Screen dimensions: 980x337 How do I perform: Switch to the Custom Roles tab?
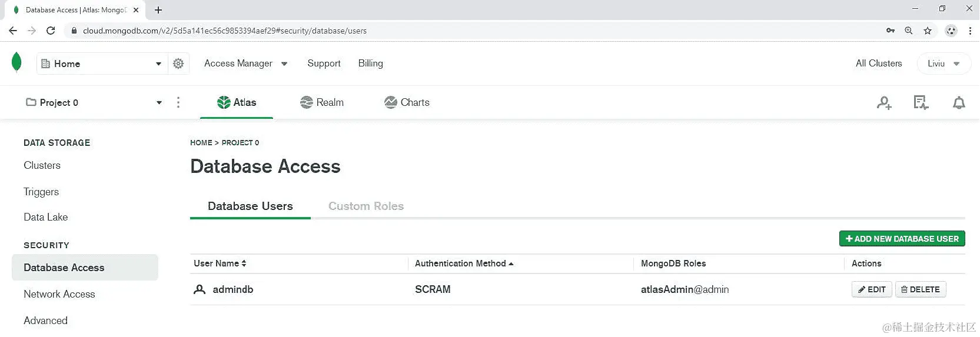click(x=366, y=206)
